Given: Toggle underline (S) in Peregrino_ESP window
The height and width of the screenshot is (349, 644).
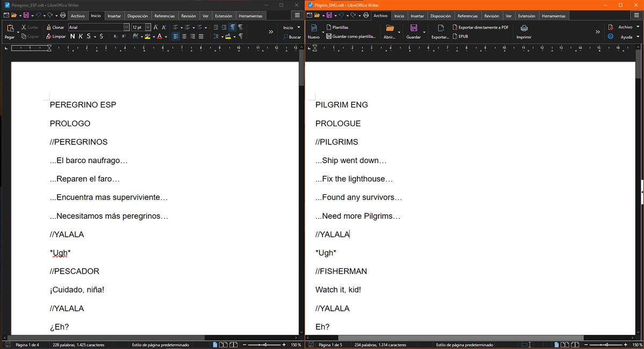Looking at the screenshot, I should [89, 37].
